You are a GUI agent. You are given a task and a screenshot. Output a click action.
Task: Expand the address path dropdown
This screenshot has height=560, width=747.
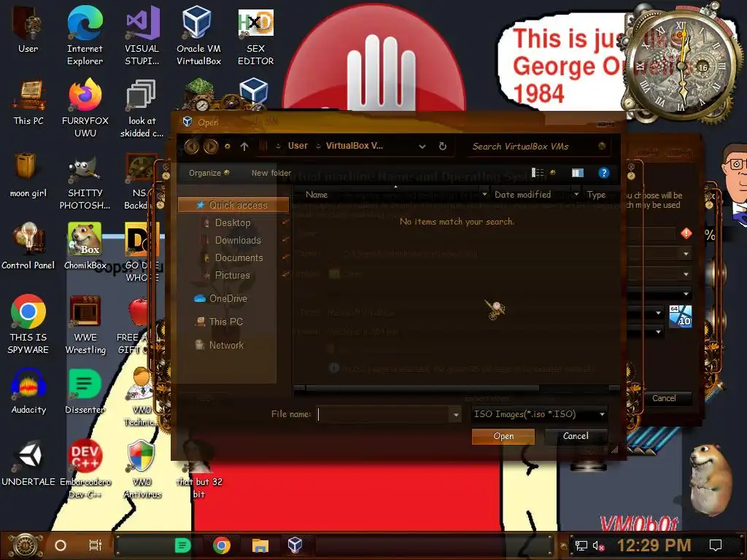[x=422, y=147]
